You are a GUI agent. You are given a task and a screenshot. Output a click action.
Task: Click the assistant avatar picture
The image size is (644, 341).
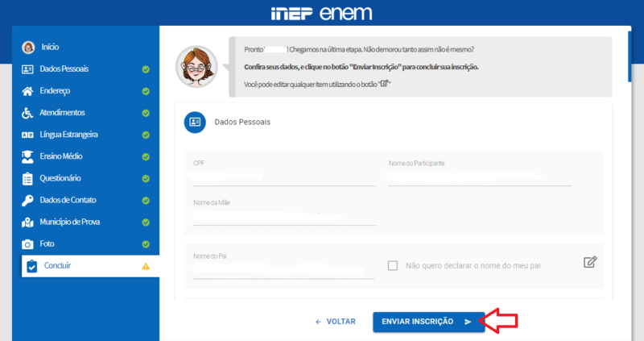tap(196, 66)
